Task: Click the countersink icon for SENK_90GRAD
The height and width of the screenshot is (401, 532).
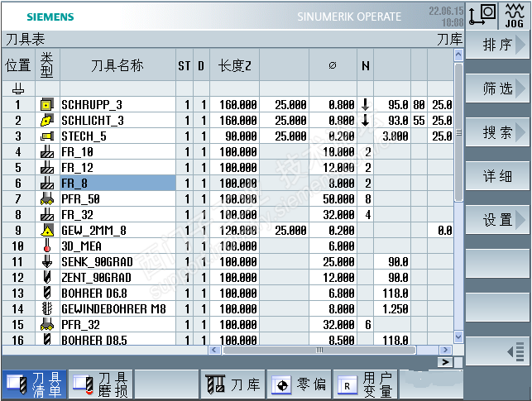Action: 47,262
